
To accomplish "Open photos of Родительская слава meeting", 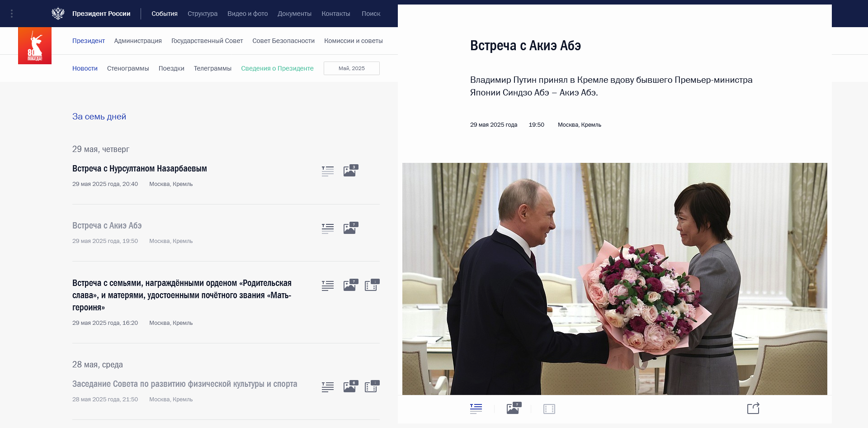I will pos(351,285).
